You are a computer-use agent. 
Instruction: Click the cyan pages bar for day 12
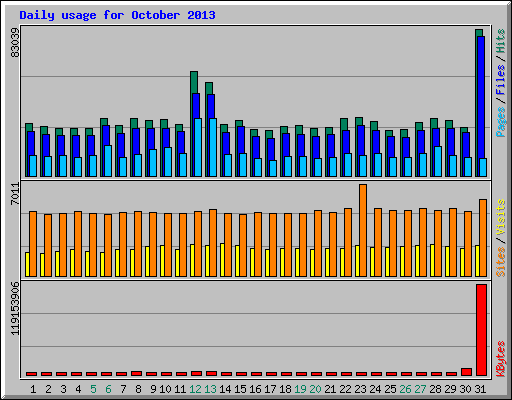point(198,147)
